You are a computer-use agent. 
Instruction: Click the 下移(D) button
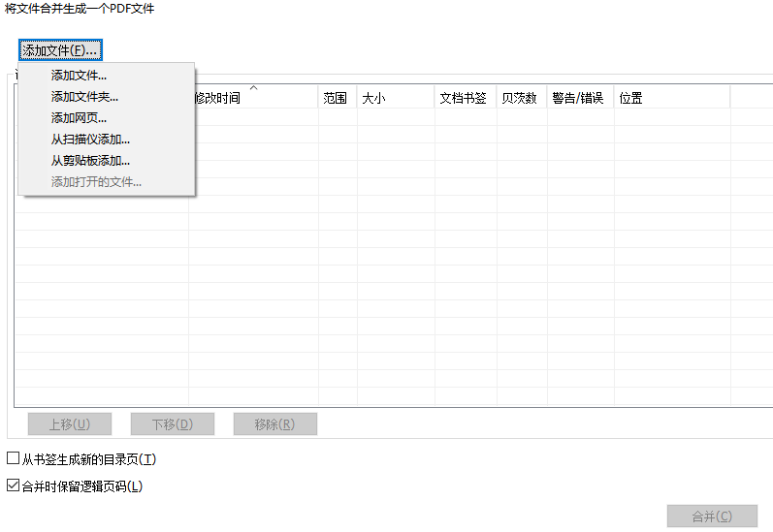[x=173, y=424]
